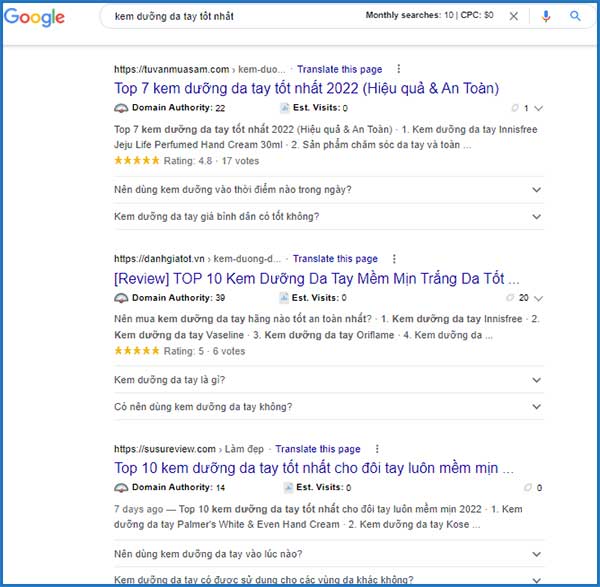
Task: Clear the search box with the X icon
Action: (x=514, y=16)
